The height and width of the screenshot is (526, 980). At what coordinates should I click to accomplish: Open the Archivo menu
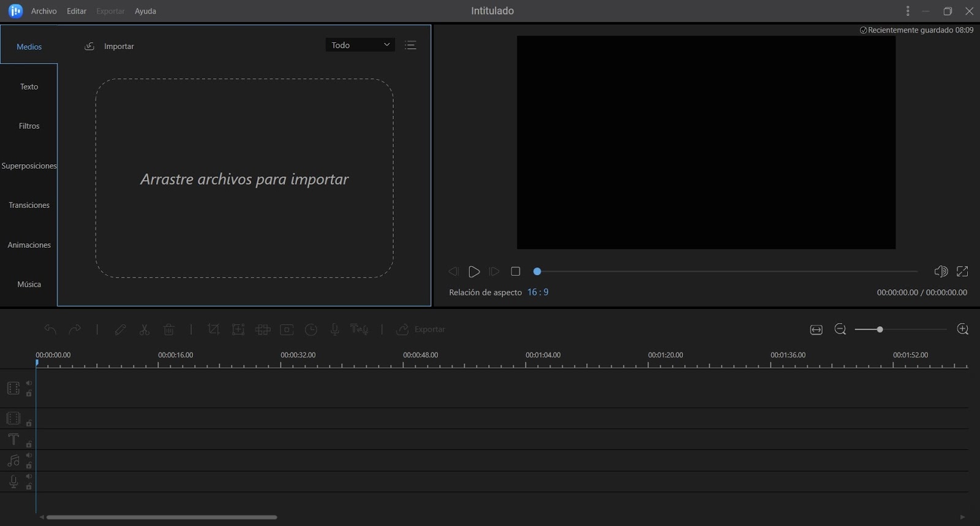click(x=44, y=11)
